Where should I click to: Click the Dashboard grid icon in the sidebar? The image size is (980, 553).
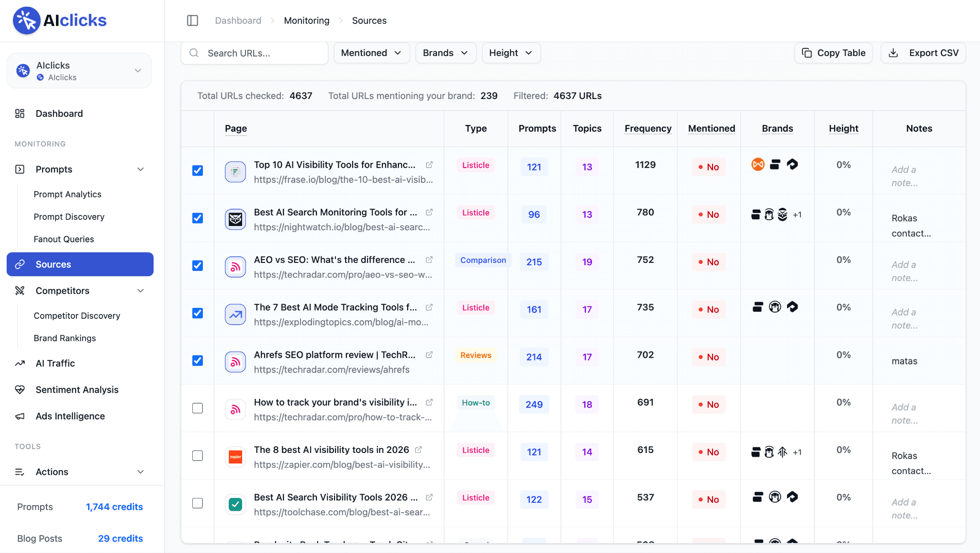point(20,113)
